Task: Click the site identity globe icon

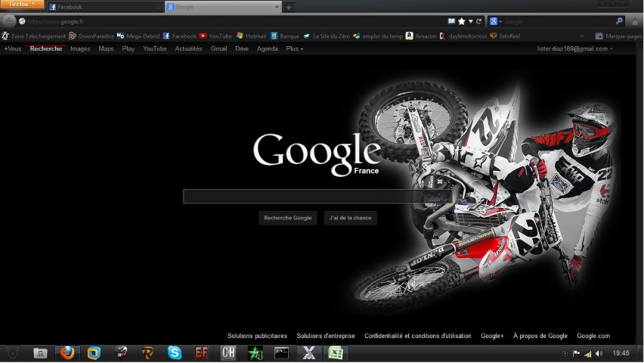Action: pos(22,21)
